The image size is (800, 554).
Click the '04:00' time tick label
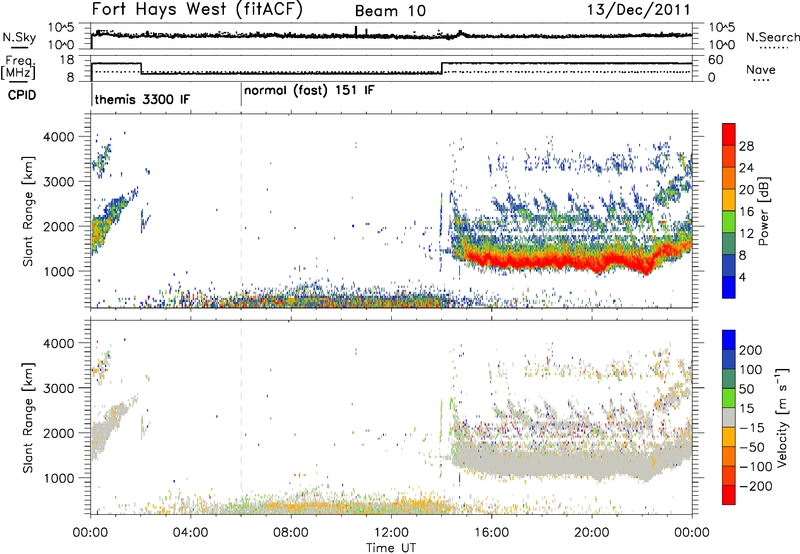(x=191, y=533)
